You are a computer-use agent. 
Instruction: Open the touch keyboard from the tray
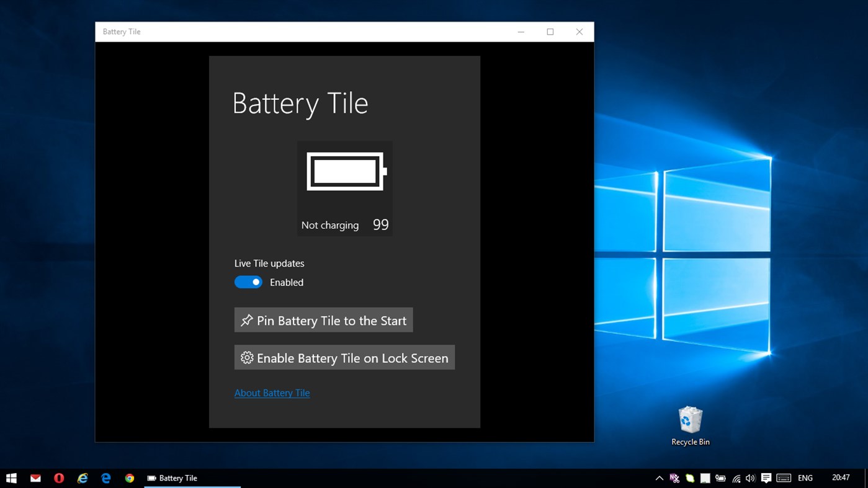[x=783, y=478]
